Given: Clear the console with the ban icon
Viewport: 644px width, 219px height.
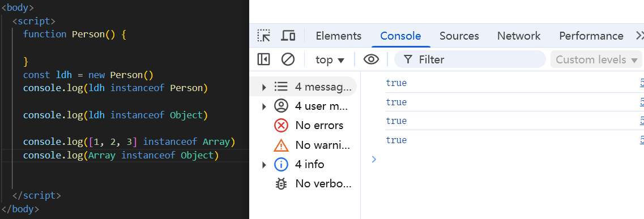Looking at the screenshot, I should click(x=288, y=59).
